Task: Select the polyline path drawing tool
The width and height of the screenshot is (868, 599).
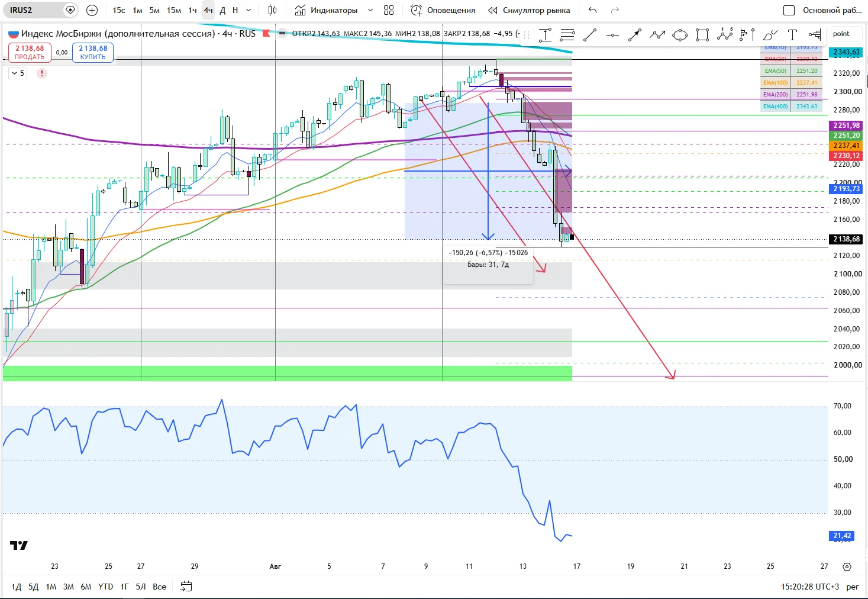Action: tap(657, 35)
